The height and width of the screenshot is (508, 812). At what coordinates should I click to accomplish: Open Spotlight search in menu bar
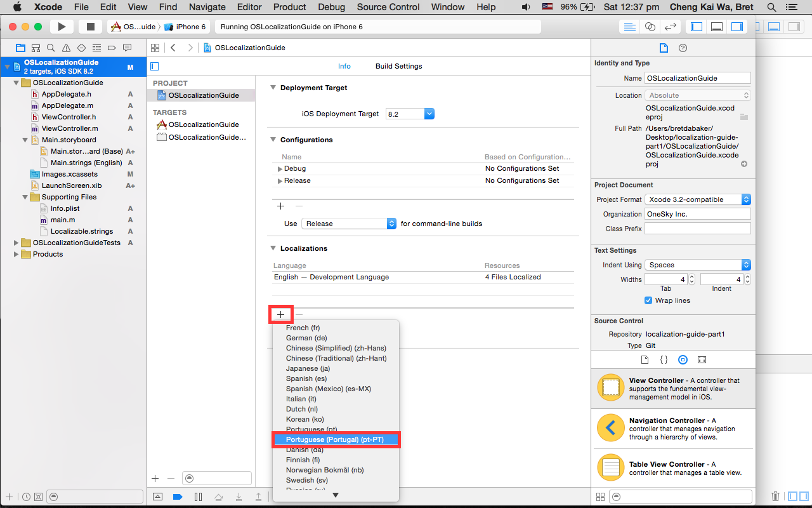pos(771,7)
